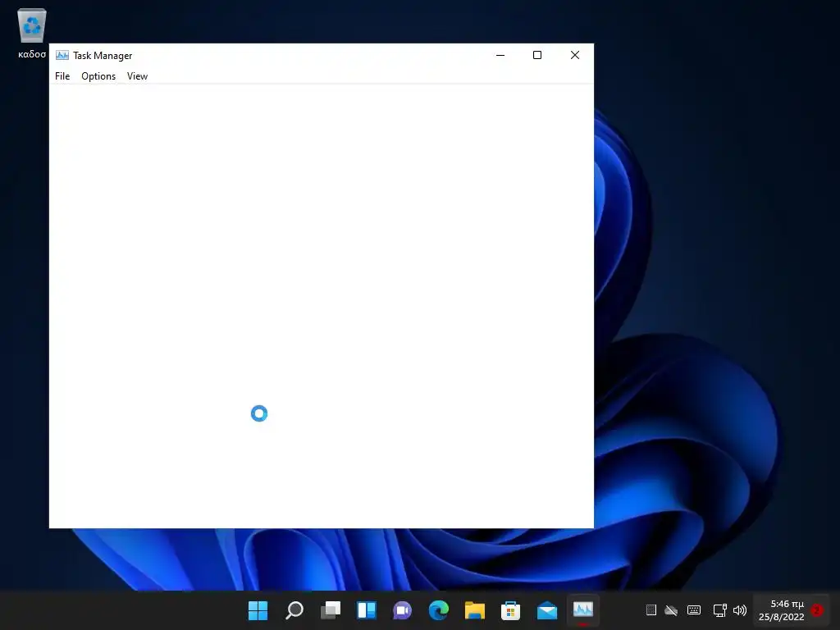Image resolution: width=840 pixels, height=630 pixels.
Task: Open the touch keyboard tray icon
Action: pyautogui.click(x=694, y=609)
